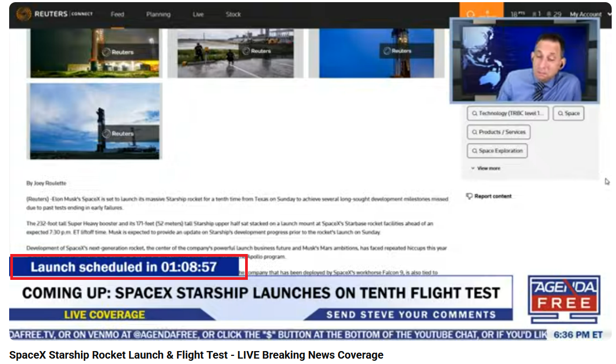Click the magnifier icon in the Technology tag
Viewport: 616px width, 364px height.
coord(474,114)
